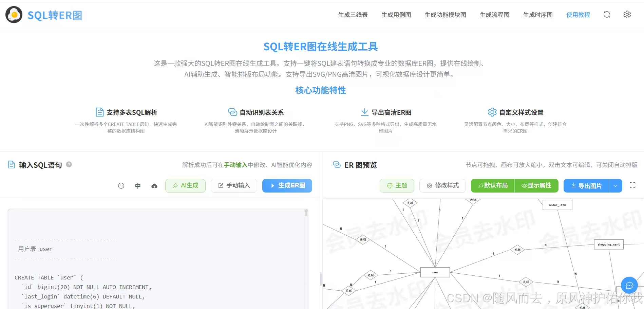Click the document icon beside 输入SQL语句
Image resolution: width=644 pixels, height=309 pixels.
pos(11,165)
